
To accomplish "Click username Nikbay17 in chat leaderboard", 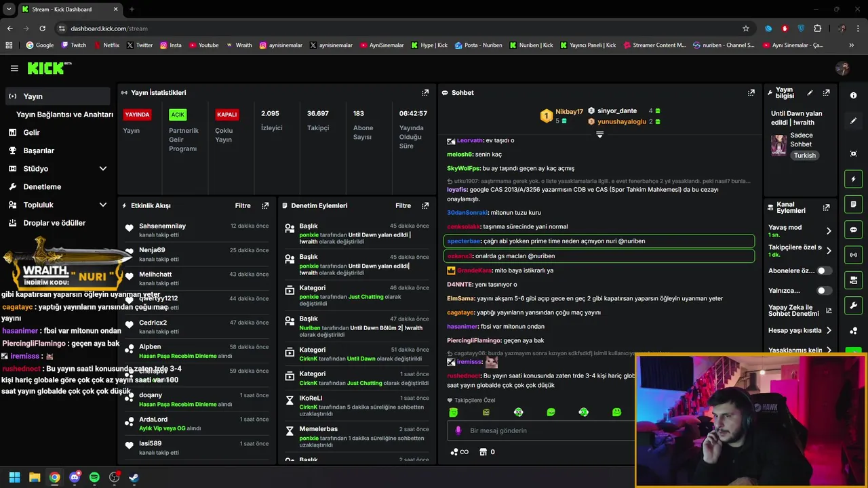I will click(x=569, y=112).
